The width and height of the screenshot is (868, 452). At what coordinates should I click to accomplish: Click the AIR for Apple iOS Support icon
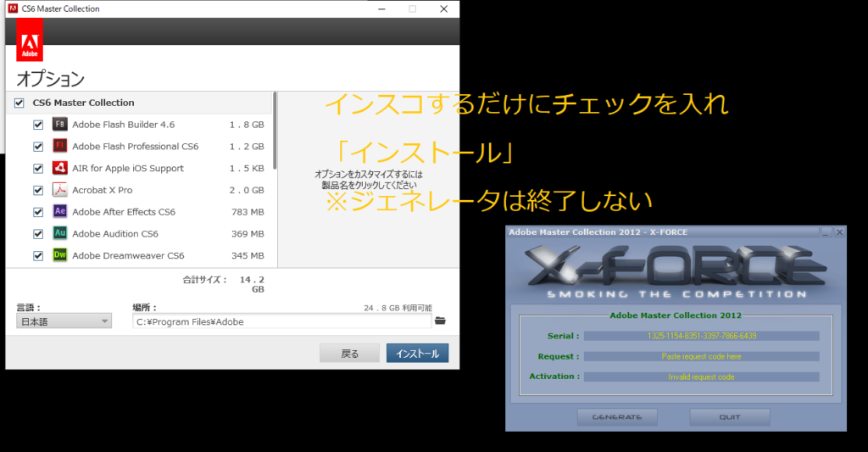pyautogui.click(x=60, y=167)
